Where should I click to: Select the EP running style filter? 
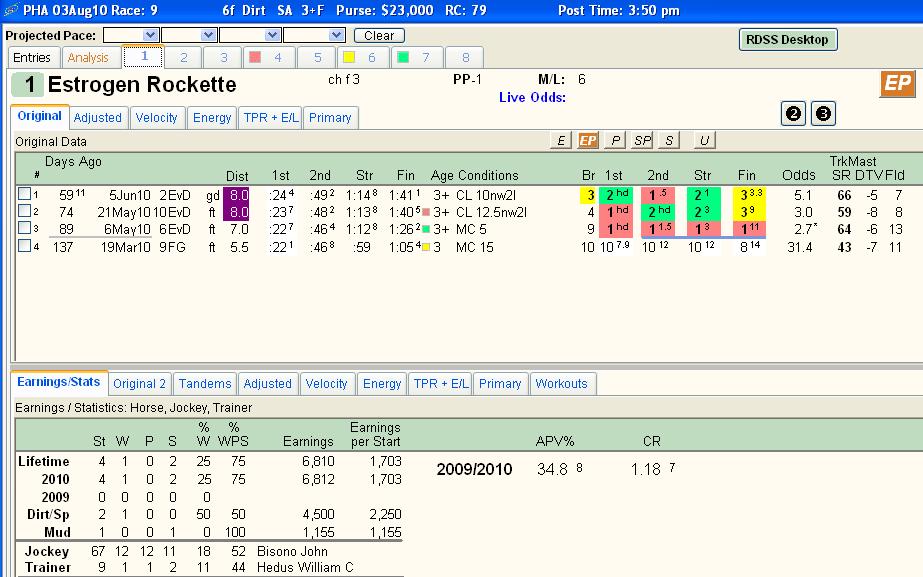pyautogui.click(x=587, y=140)
